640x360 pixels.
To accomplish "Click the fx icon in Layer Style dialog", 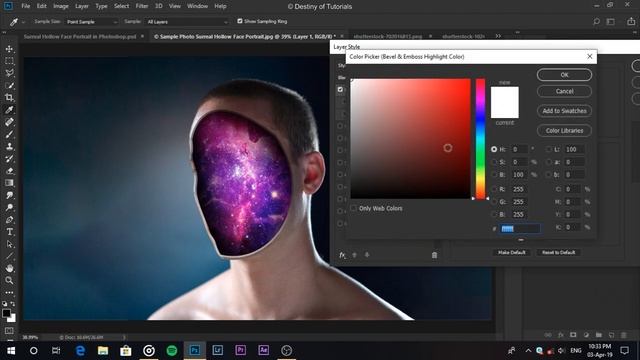I will [x=342, y=255].
